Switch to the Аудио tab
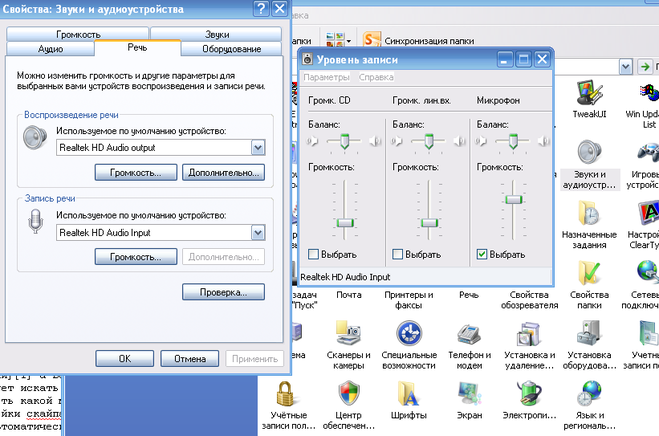The image size is (659, 436). point(51,49)
